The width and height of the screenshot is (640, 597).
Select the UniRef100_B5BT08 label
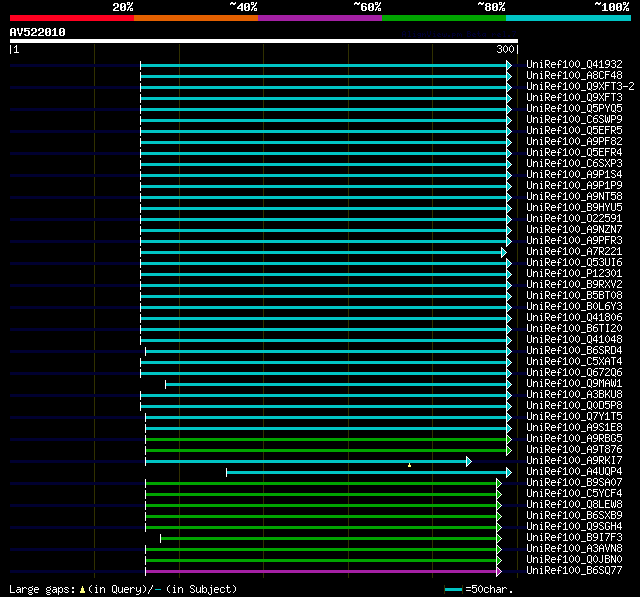pyautogui.click(x=574, y=296)
